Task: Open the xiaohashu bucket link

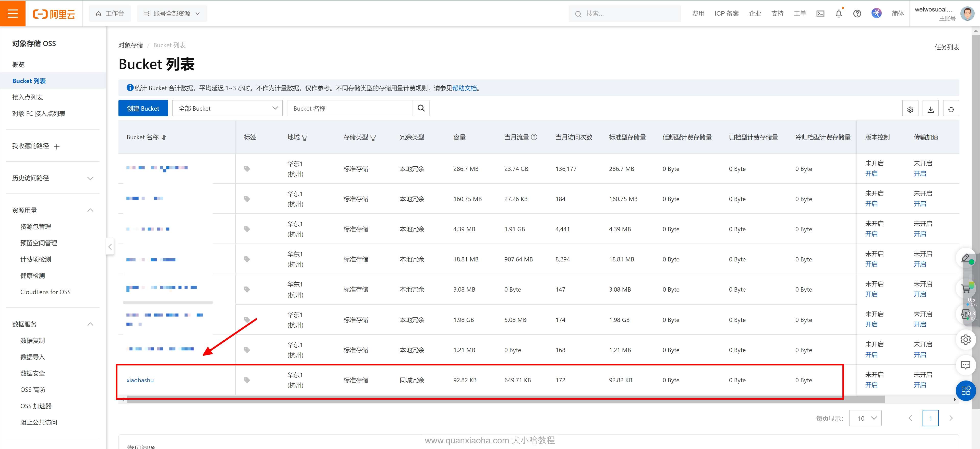Action: coord(140,380)
